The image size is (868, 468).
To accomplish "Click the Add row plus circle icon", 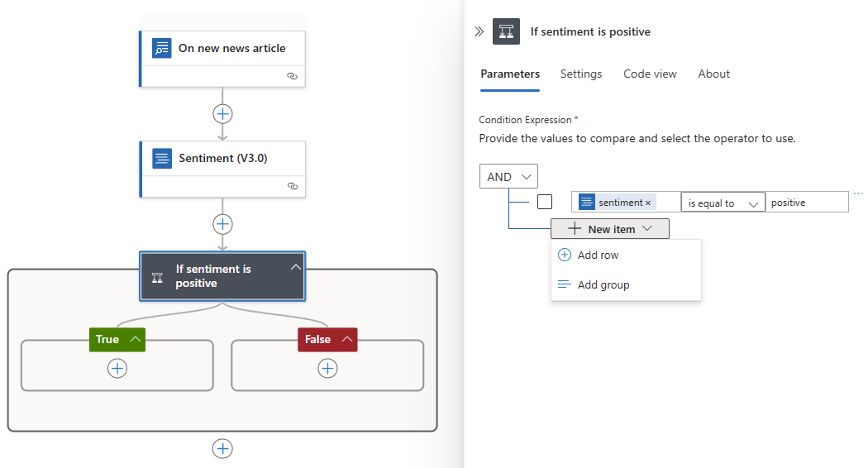I will (564, 255).
